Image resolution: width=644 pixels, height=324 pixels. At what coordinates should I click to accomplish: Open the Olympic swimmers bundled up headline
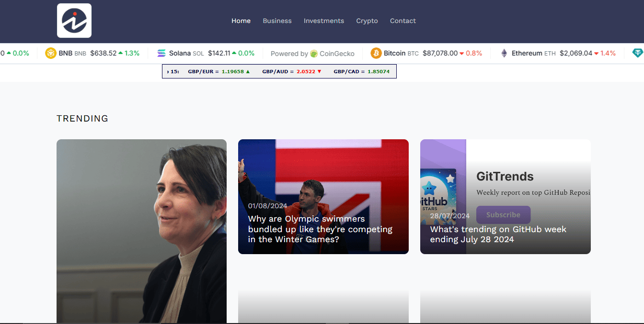click(320, 229)
